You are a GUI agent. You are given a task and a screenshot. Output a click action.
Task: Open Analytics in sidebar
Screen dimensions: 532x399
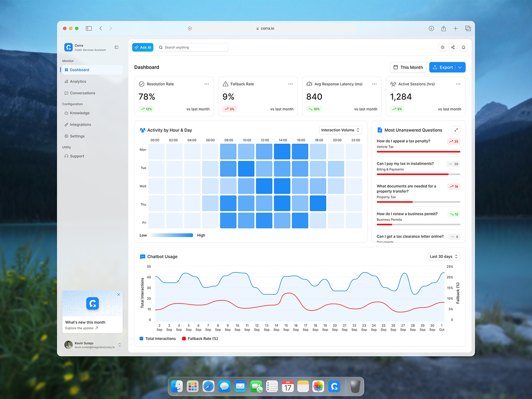coord(92,82)
